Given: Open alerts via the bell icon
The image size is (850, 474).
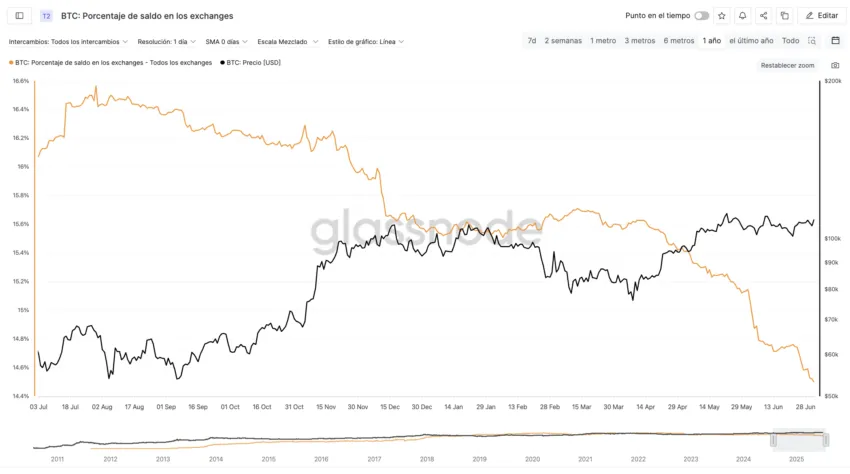Looking at the screenshot, I should tap(742, 16).
